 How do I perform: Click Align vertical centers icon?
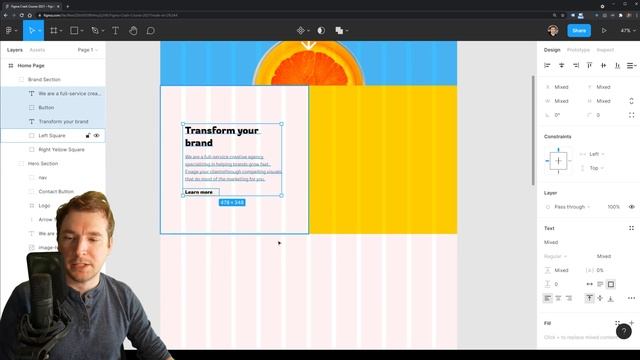(x=603, y=65)
